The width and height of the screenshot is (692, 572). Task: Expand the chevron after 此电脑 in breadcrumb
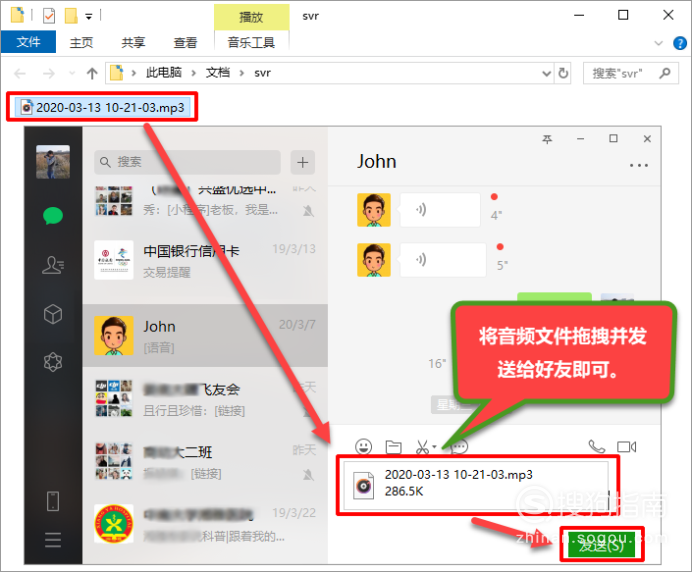(x=194, y=73)
